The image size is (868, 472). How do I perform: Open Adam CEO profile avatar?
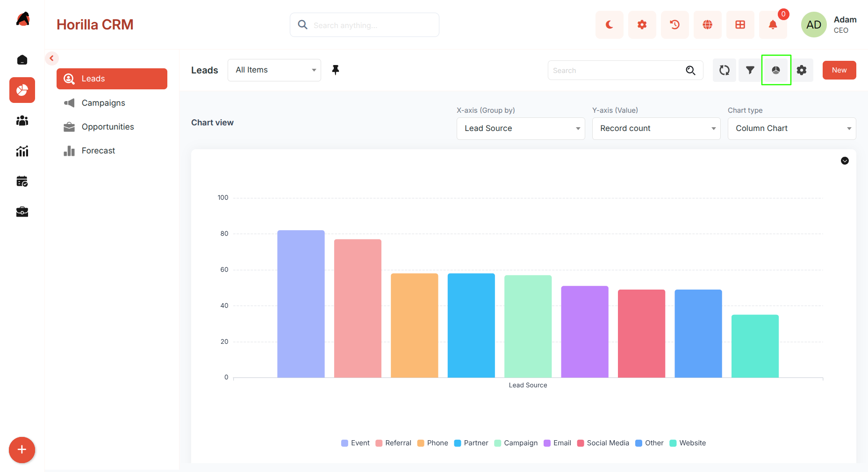point(814,25)
